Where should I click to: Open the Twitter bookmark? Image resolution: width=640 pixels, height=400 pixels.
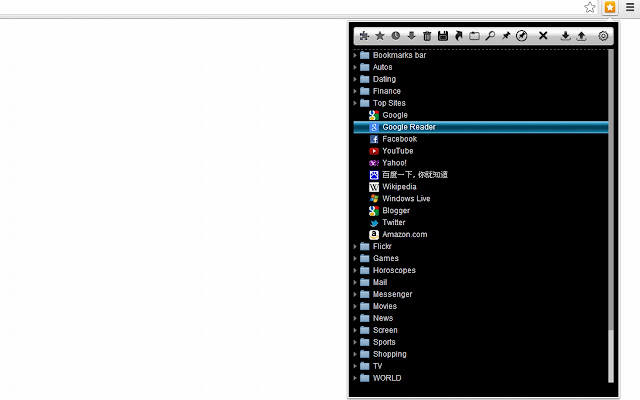(x=480, y=222)
